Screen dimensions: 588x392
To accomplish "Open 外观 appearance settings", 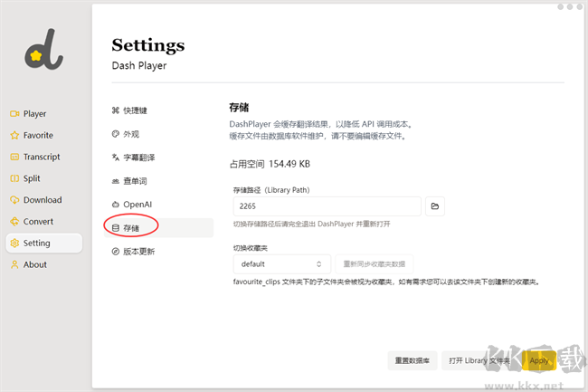I will 158,134.
